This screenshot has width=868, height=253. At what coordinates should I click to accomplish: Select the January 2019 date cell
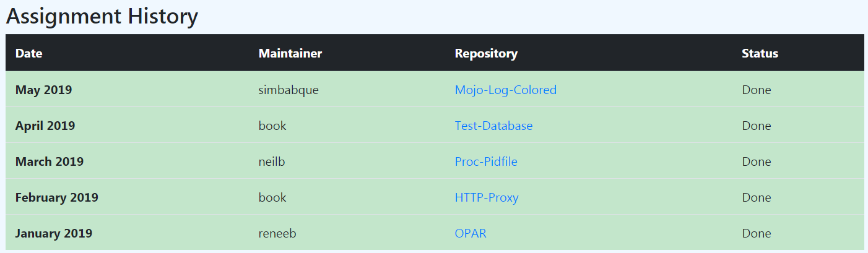point(54,233)
